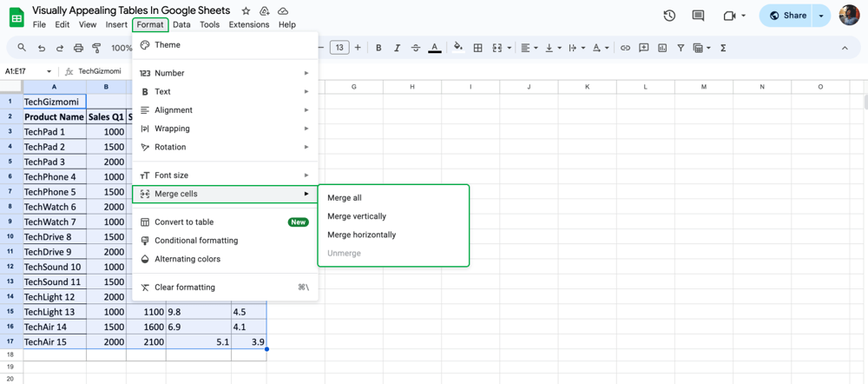The width and height of the screenshot is (868, 384).
Task: Open the horizontal align dropdown
Action: coord(529,48)
